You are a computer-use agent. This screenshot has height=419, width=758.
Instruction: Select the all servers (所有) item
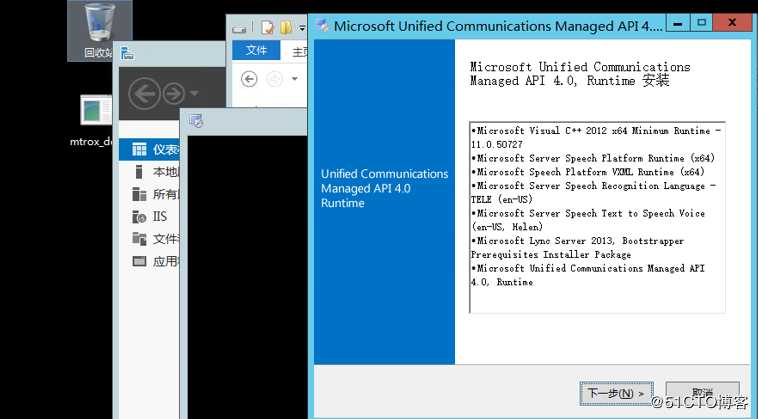150,194
